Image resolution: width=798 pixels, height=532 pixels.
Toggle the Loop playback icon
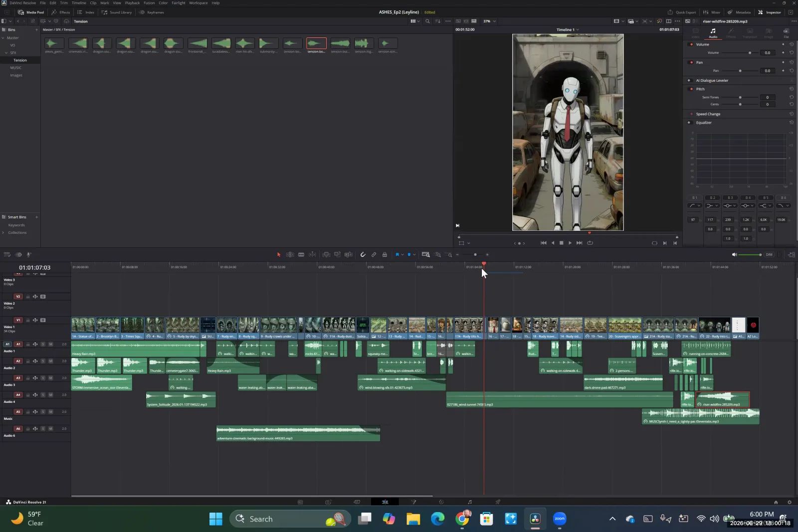(590, 243)
